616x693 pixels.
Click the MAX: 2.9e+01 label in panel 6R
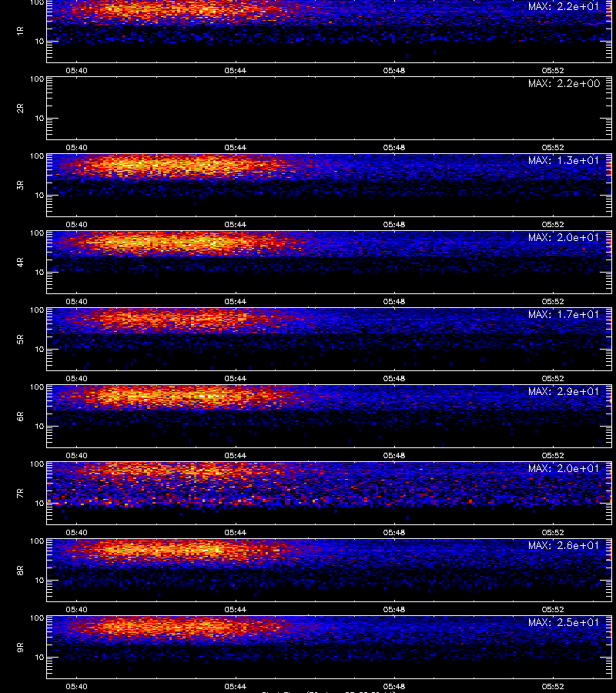click(564, 391)
